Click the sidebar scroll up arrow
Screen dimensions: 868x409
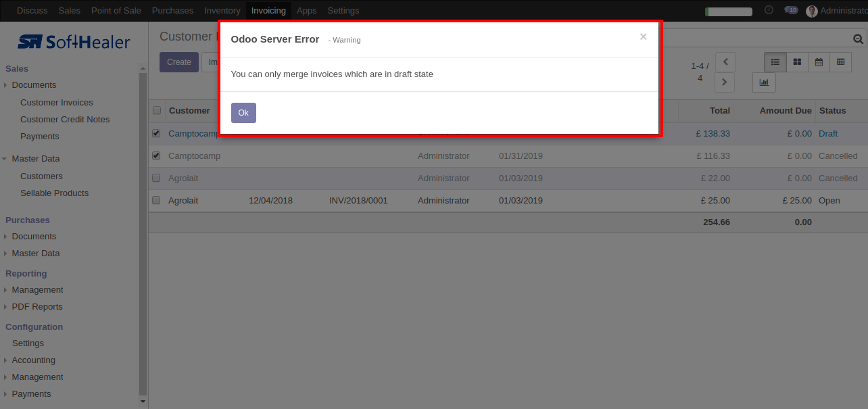(143, 68)
